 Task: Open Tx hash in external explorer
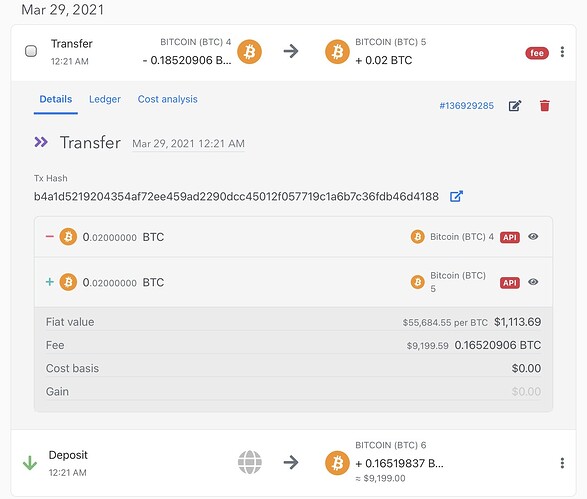(x=456, y=196)
